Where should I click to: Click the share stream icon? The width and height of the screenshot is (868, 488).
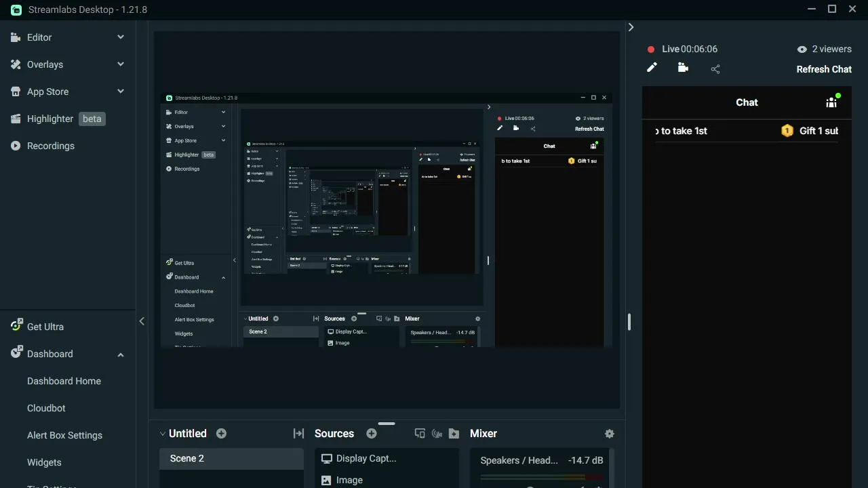(715, 69)
